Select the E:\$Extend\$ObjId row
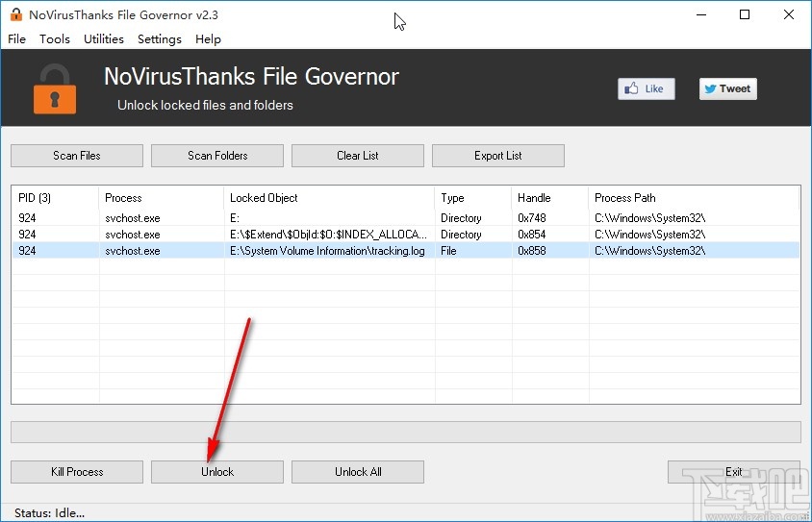The width and height of the screenshot is (812, 522). tap(405, 235)
